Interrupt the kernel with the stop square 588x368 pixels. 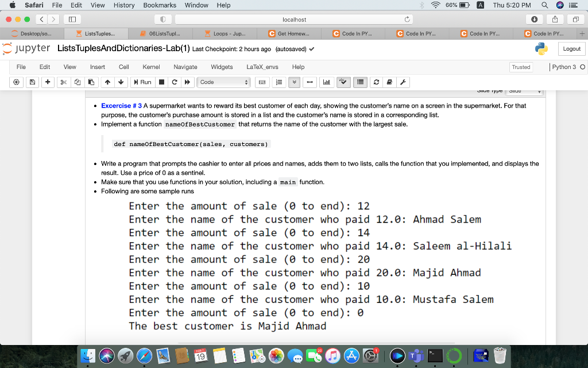coord(161,82)
